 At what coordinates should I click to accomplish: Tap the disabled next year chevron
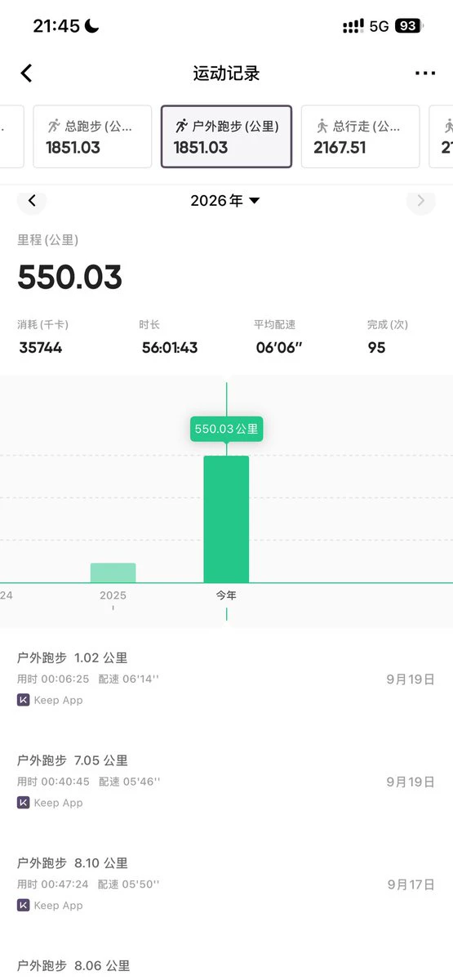421,201
